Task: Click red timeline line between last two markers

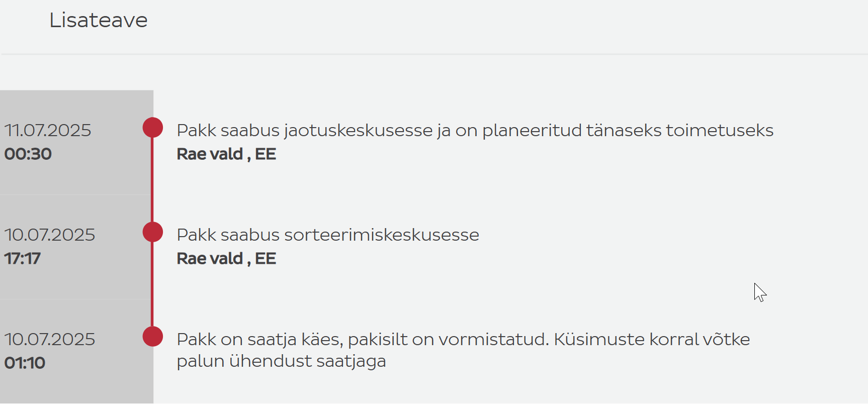Action: pos(152,284)
